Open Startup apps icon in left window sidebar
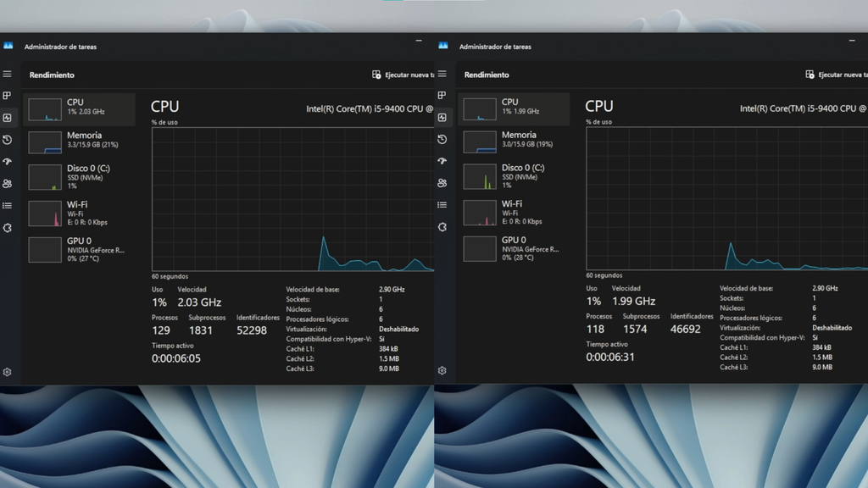 click(x=7, y=162)
